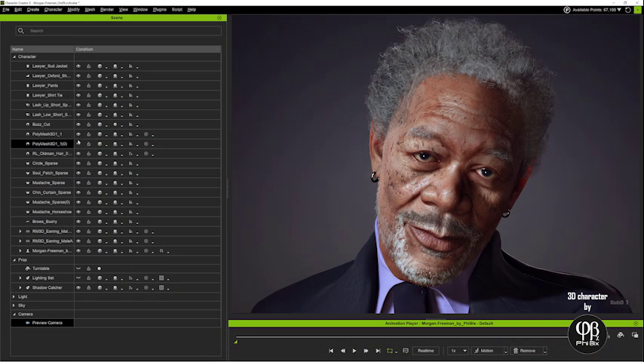Click lock icon on Mustache_Horseshoe row
This screenshot has width=644, height=362.
tap(89, 212)
